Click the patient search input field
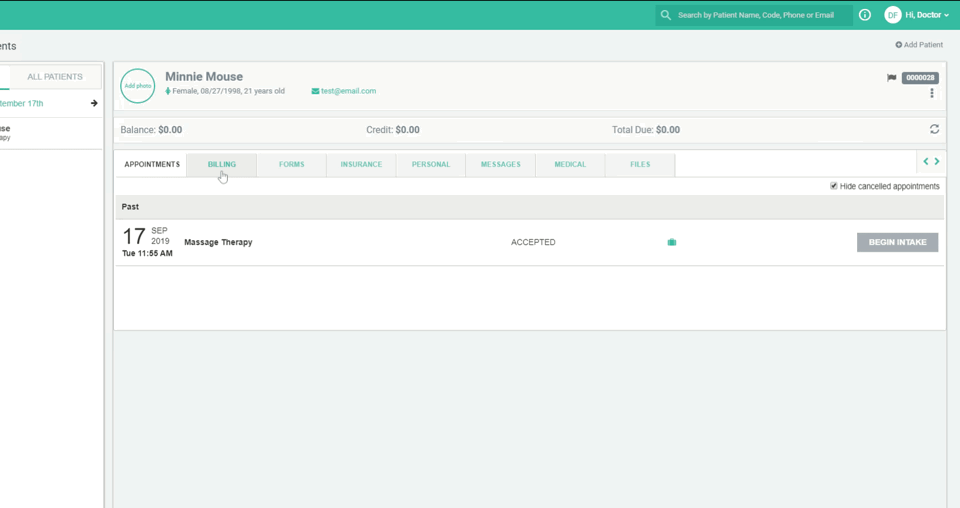 point(762,15)
